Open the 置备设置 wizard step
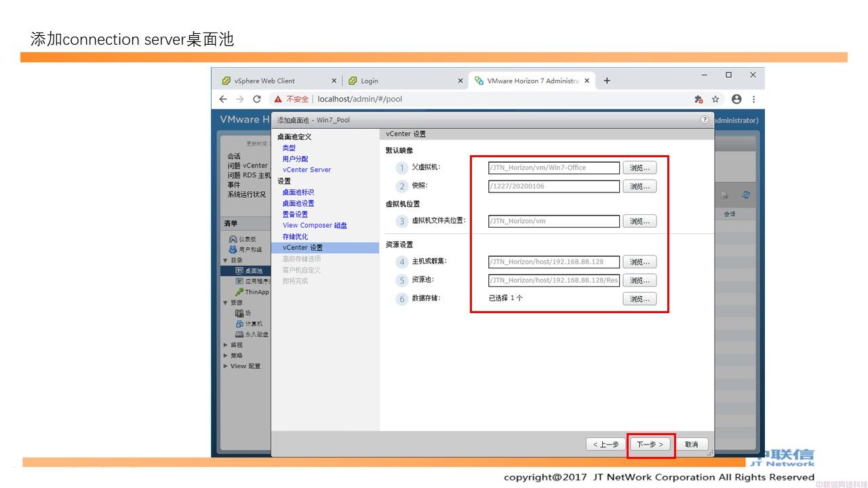 click(295, 214)
